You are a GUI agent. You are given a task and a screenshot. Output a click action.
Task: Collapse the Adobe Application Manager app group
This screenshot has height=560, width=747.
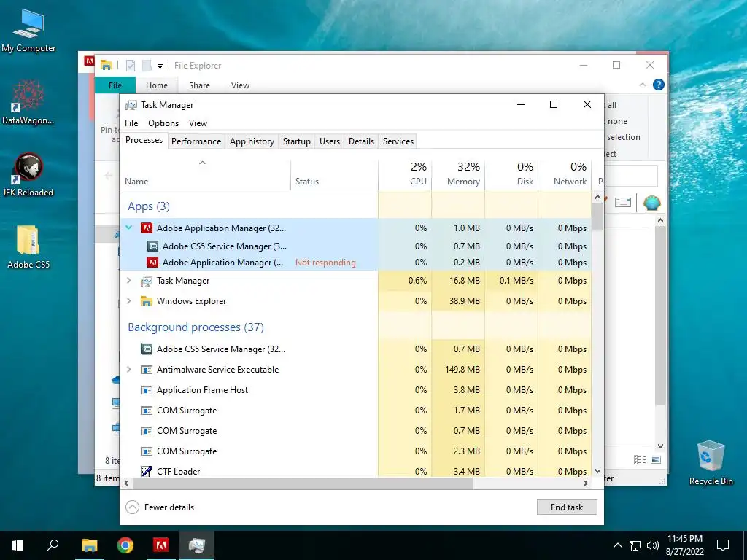[x=129, y=227]
